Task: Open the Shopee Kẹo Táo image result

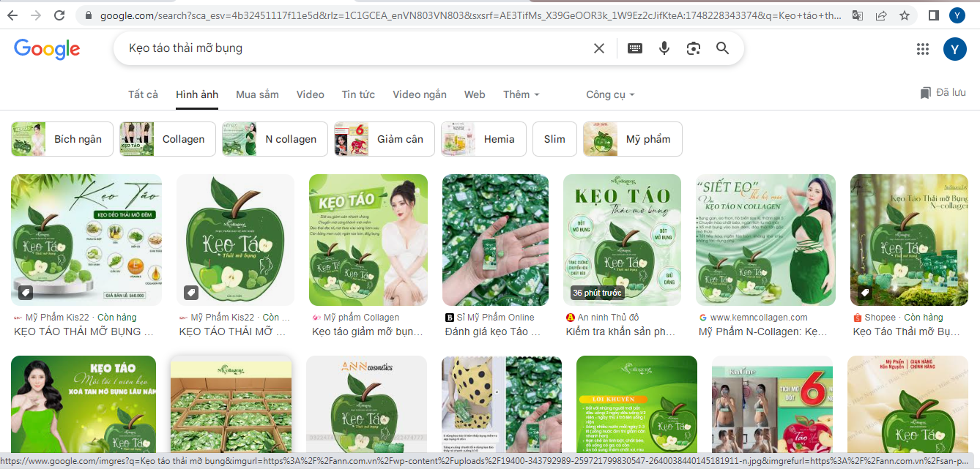Action: coord(908,240)
